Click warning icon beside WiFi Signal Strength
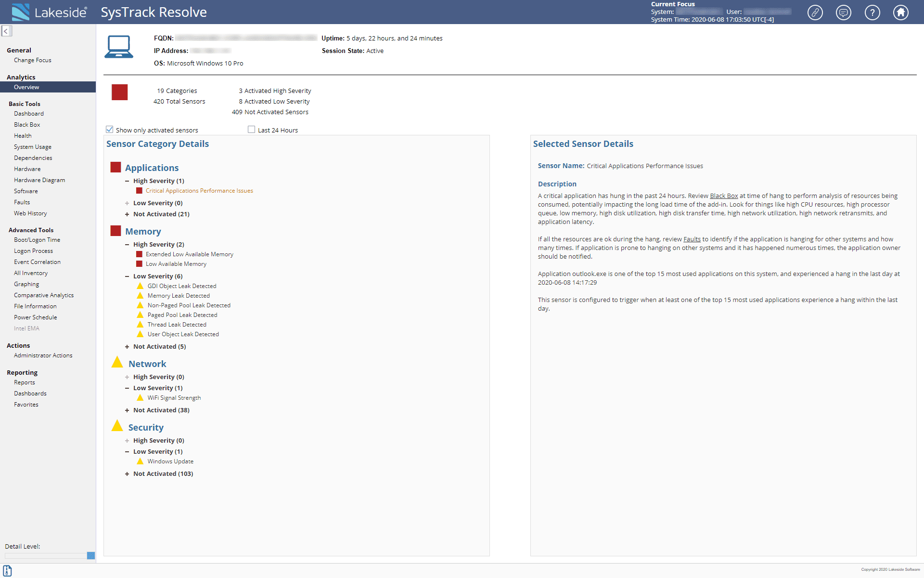 pos(140,398)
